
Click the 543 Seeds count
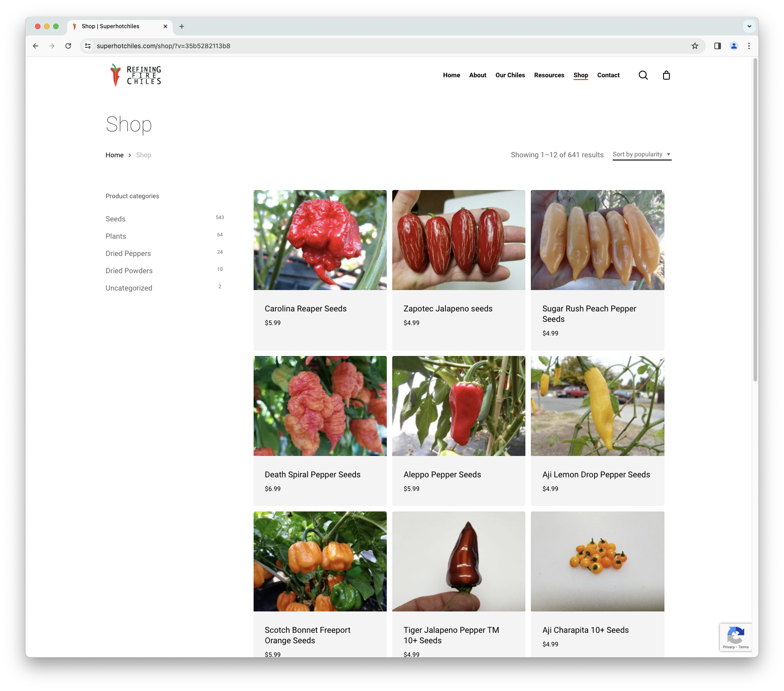220,218
